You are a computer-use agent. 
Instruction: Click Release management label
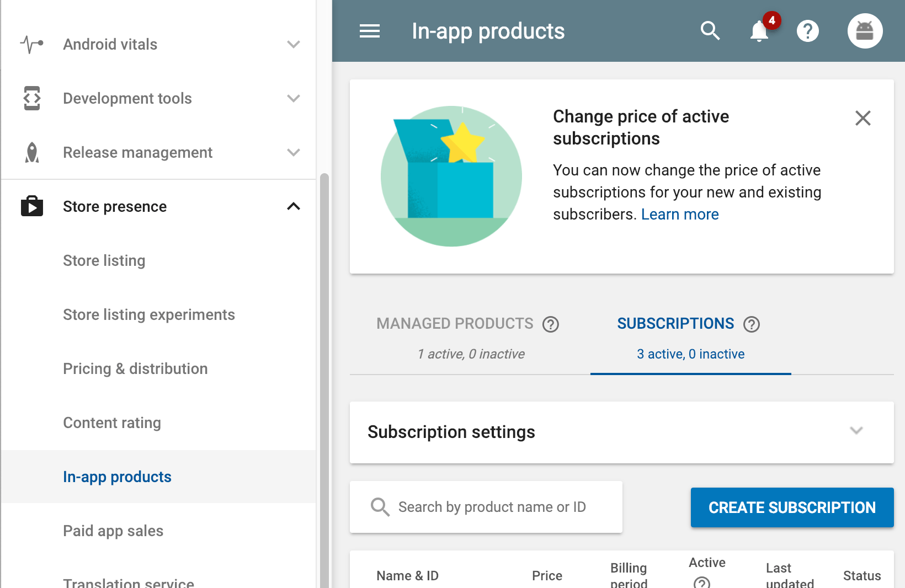[138, 152]
